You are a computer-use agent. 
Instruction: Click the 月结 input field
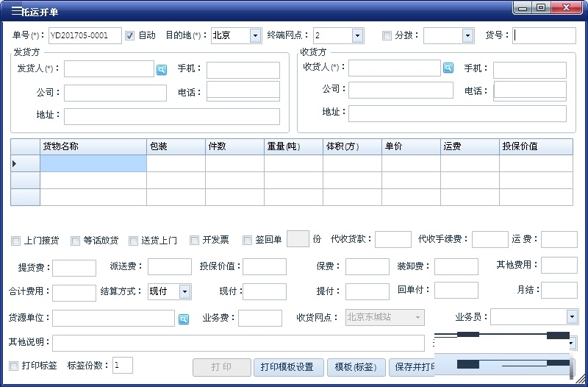click(x=559, y=290)
